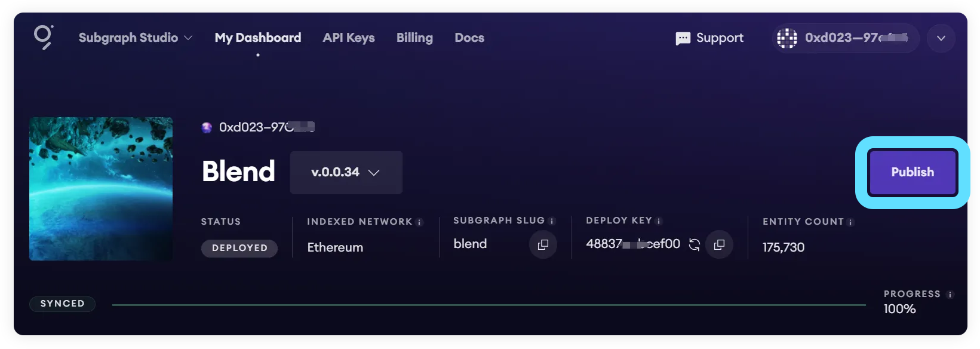Copy the subgraph slug using its copy icon
Viewport: 980px width, 349px height.
[x=543, y=244]
